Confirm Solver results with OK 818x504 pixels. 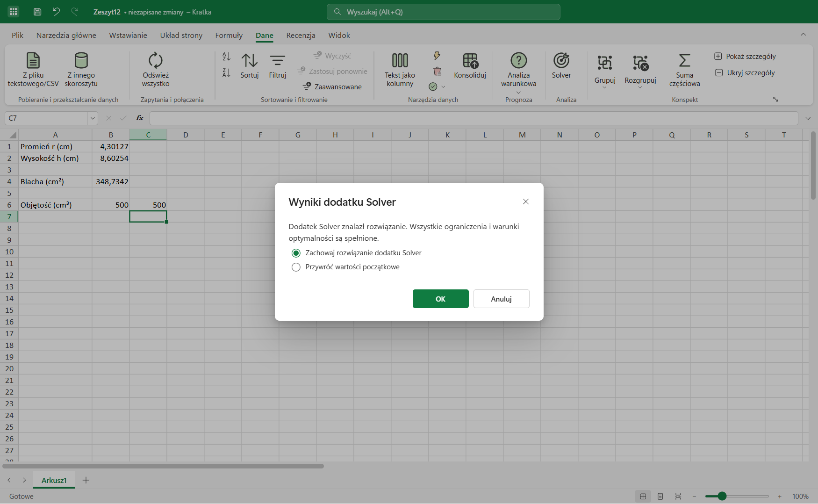440,299
